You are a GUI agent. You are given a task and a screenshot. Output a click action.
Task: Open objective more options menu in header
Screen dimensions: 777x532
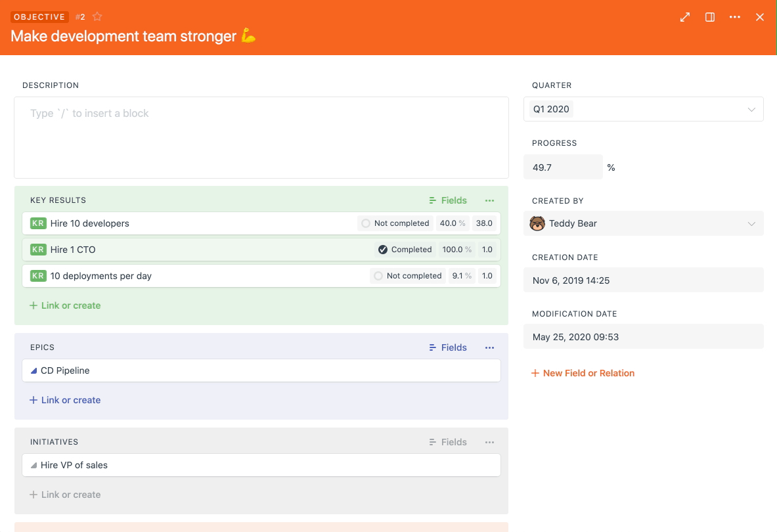point(735,17)
